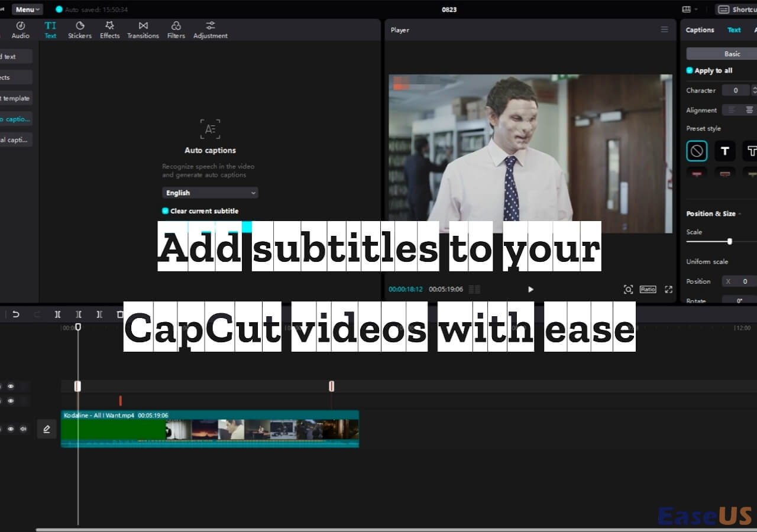This screenshot has height=532, width=757.
Task: Open the Menu dropdown
Action: click(x=27, y=9)
